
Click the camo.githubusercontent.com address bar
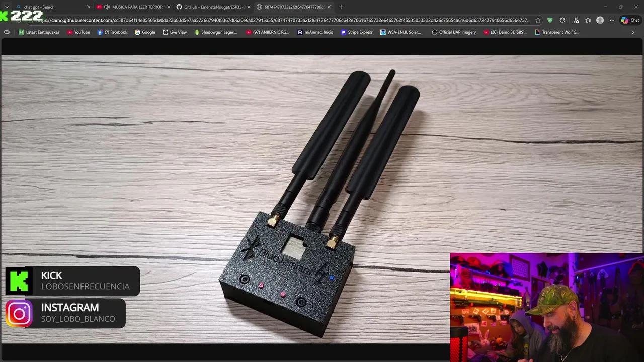pyautogui.click(x=283, y=20)
